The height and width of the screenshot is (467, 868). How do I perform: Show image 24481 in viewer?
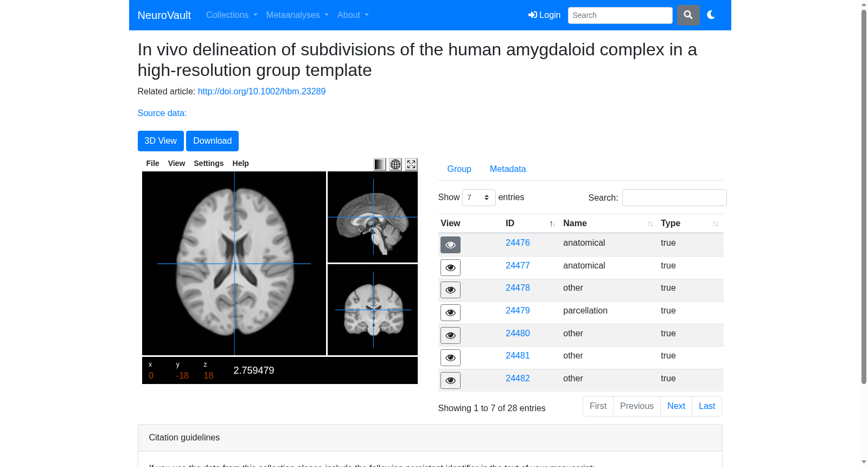pyautogui.click(x=450, y=358)
